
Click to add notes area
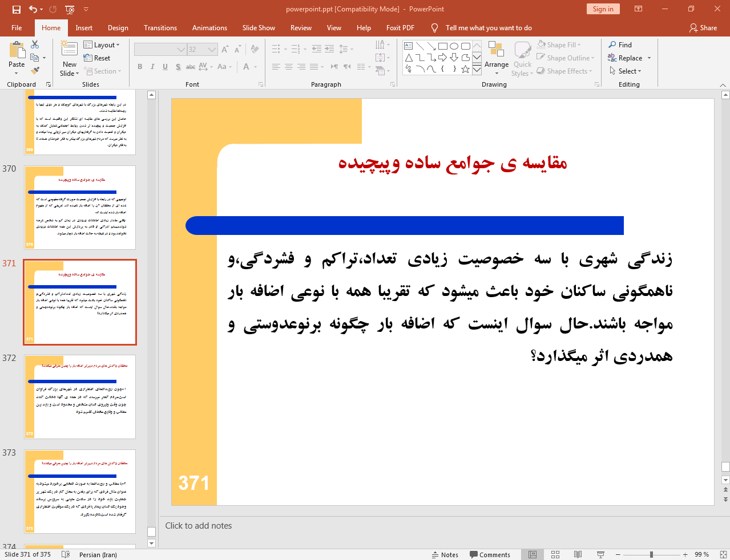click(x=199, y=526)
